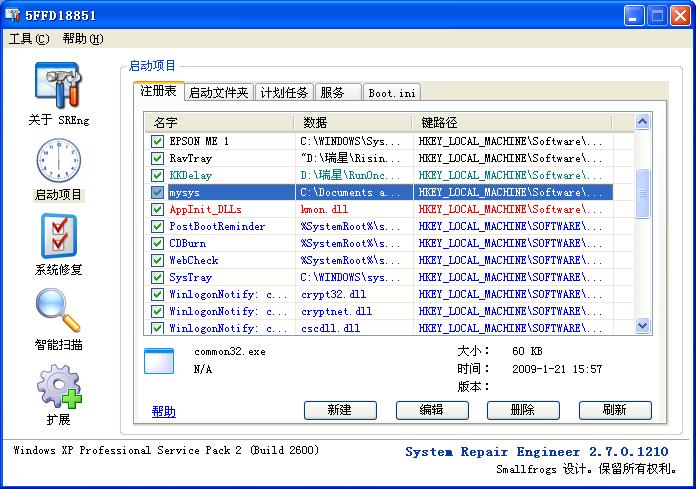Minimize the 5FFD18851 window
The image size is (696, 489).
pos(634,16)
